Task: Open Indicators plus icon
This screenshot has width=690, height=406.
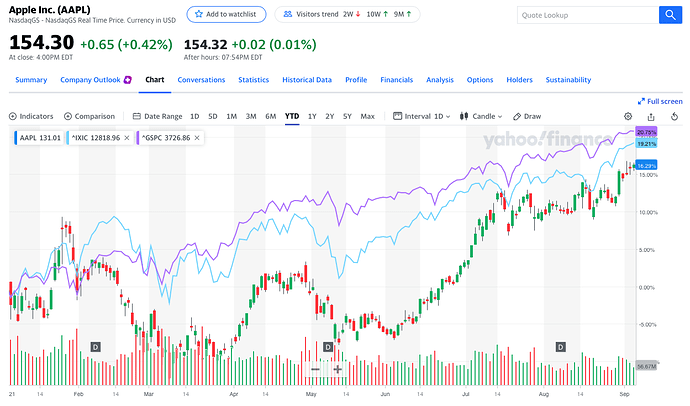Action: 13,116
